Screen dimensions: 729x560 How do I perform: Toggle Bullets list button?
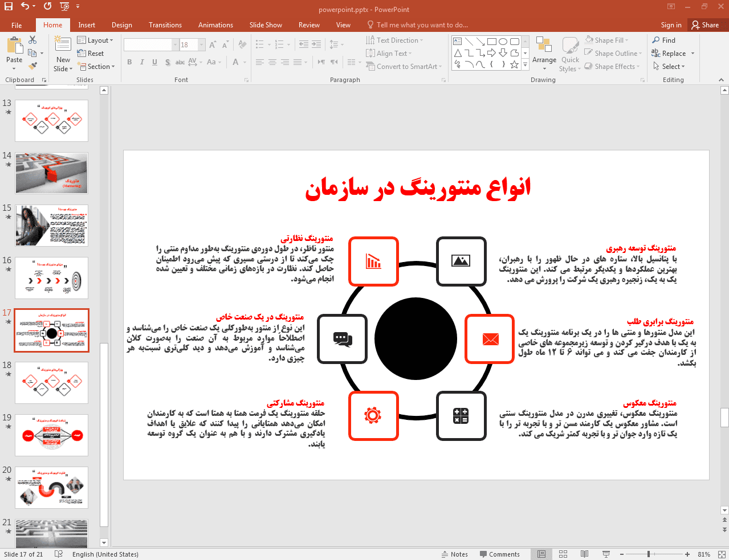pos(260,44)
